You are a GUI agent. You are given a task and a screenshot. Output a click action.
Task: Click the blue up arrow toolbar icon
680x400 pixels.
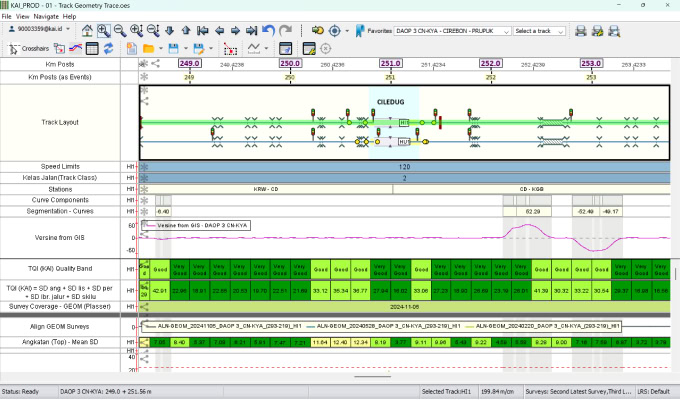tap(186, 31)
